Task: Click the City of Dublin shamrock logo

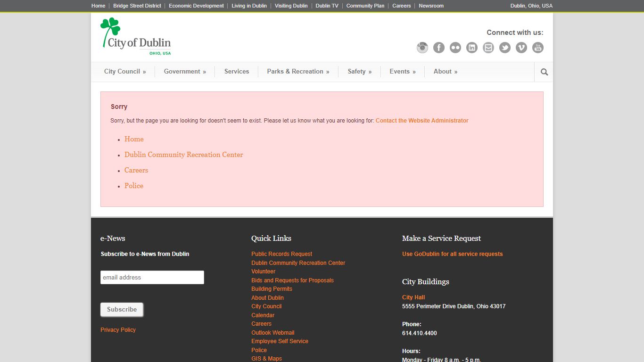Action: [x=136, y=36]
